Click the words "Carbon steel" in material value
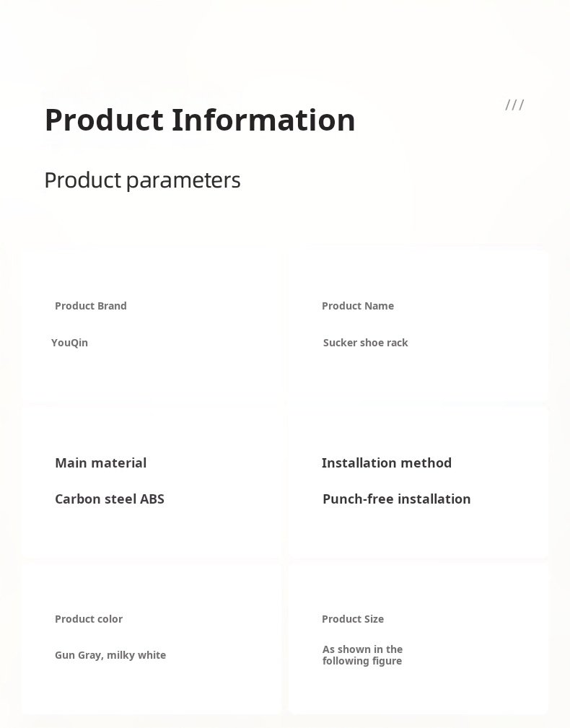The width and height of the screenshot is (570, 728). tap(95, 499)
